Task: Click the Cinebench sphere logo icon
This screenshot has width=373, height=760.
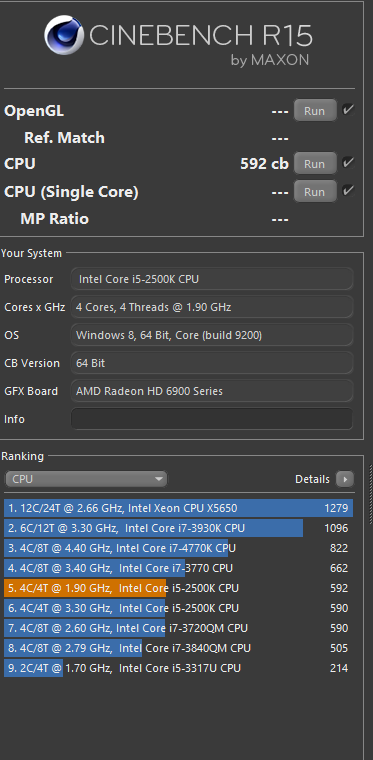Action: (64, 35)
